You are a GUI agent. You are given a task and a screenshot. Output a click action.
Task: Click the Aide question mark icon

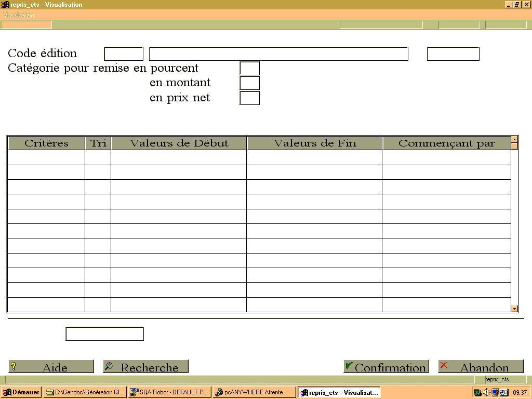14,366
